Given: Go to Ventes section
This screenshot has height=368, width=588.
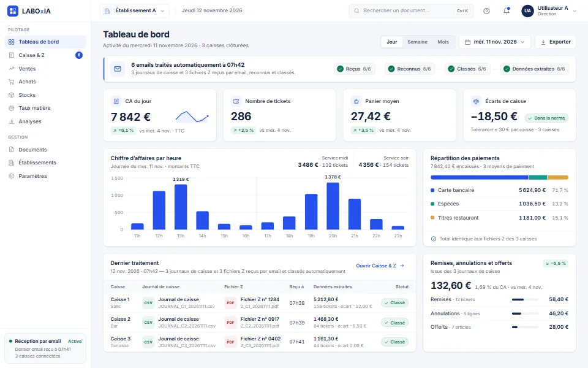Looking at the screenshot, I should (x=45, y=69).
